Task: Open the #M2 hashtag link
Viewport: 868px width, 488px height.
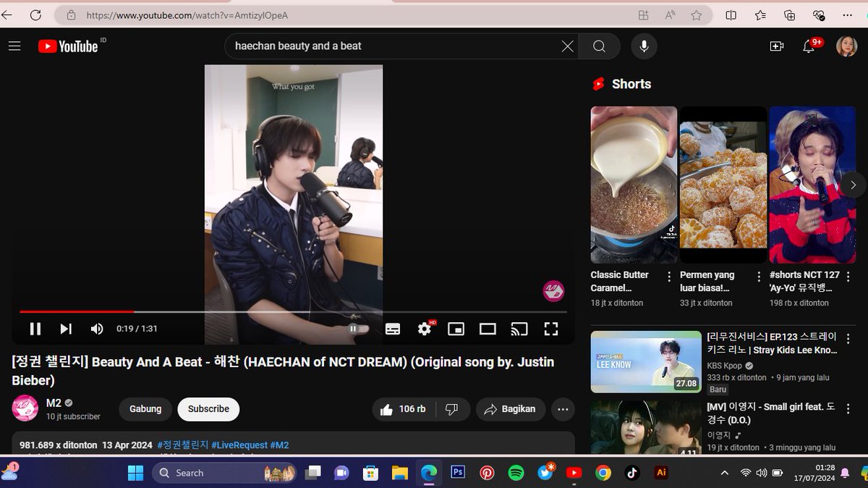Action: click(x=279, y=445)
